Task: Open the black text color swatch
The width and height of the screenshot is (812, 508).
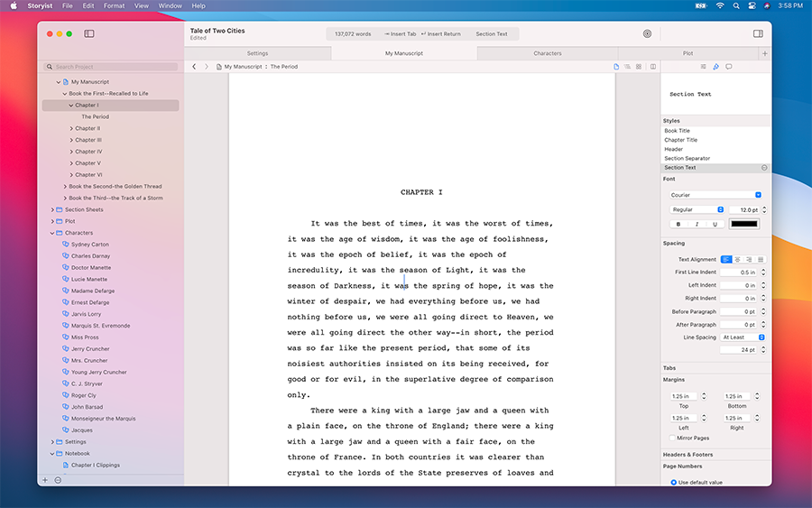Action: (x=744, y=225)
